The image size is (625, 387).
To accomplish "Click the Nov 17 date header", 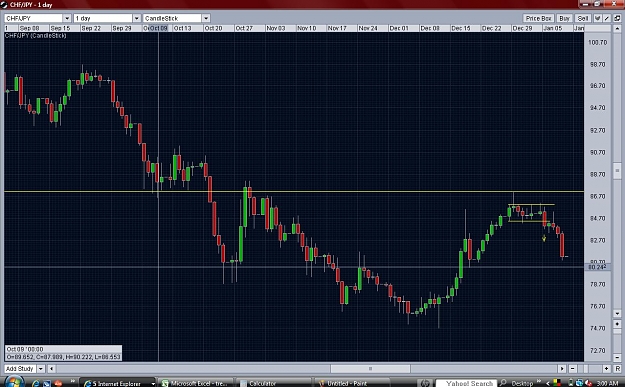I will click(x=336, y=28).
